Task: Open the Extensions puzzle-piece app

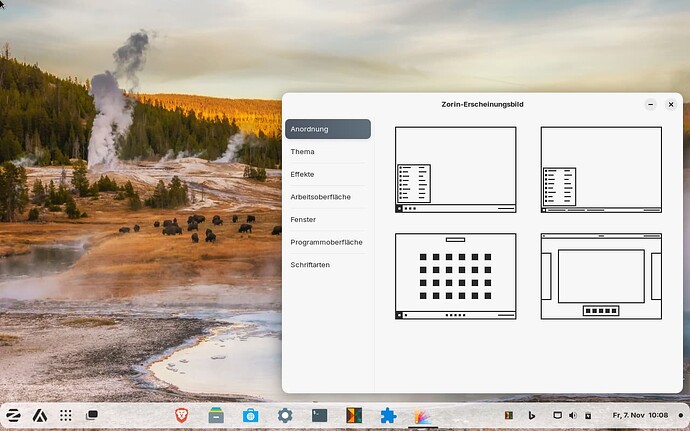Action: coord(388,415)
